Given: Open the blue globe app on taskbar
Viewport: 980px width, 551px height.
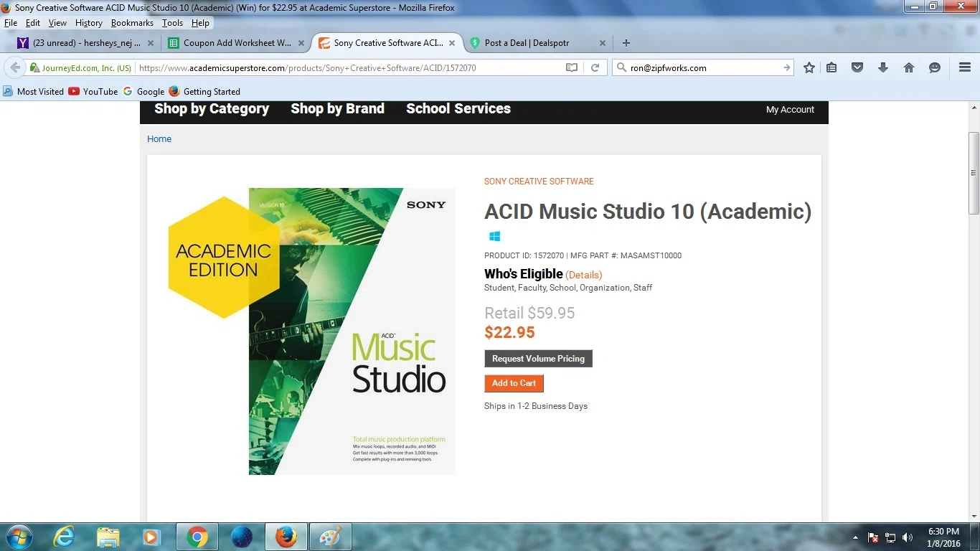Looking at the screenshot, I should (x=242, y=537).
